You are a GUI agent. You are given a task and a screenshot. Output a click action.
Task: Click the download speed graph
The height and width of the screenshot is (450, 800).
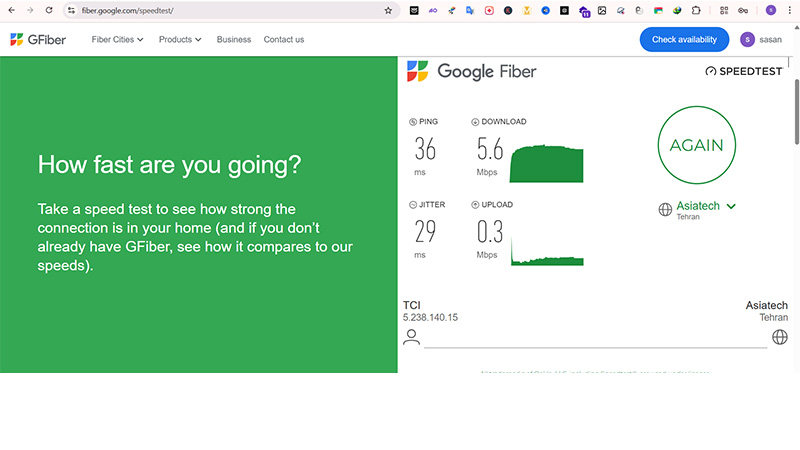point(546,163)
